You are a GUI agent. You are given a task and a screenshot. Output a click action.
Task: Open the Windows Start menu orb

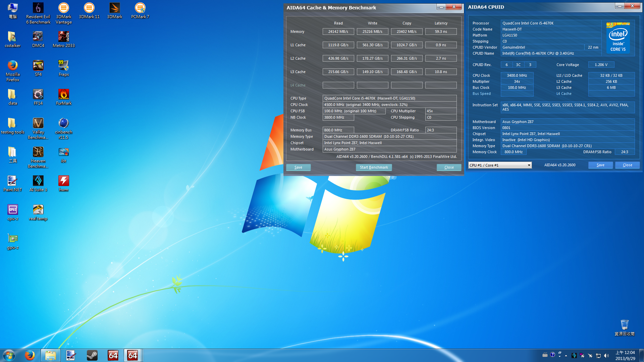click(x=9, y=355)
